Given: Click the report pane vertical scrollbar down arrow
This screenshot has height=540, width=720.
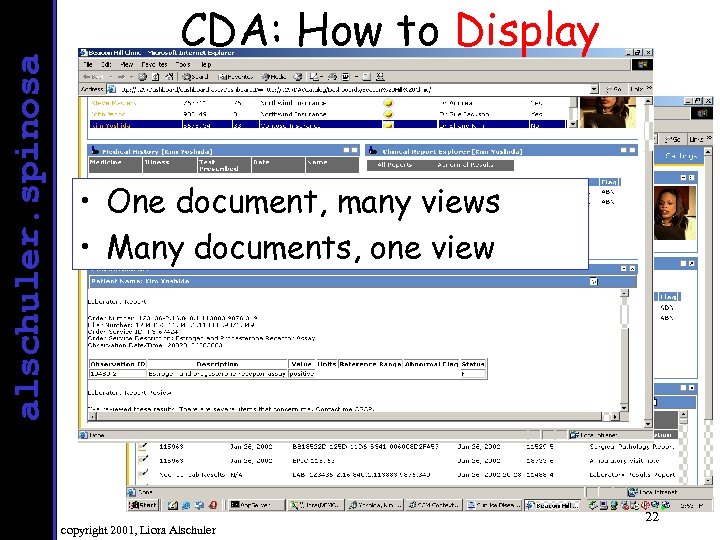Looking at the screenshot, I should click(624, 407).
